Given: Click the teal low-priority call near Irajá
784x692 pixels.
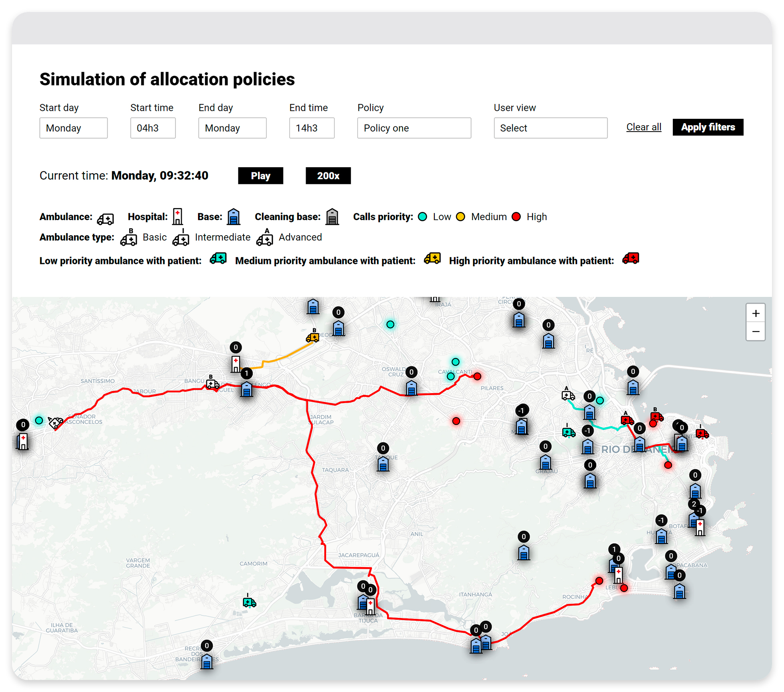Looking at the screenshot, I should click(x=390, y=324).
